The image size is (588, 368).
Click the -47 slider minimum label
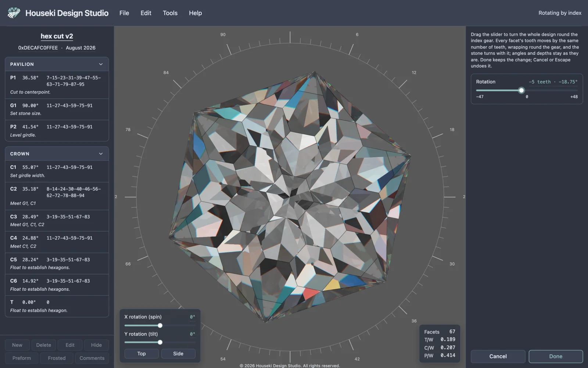coord(480,97)
